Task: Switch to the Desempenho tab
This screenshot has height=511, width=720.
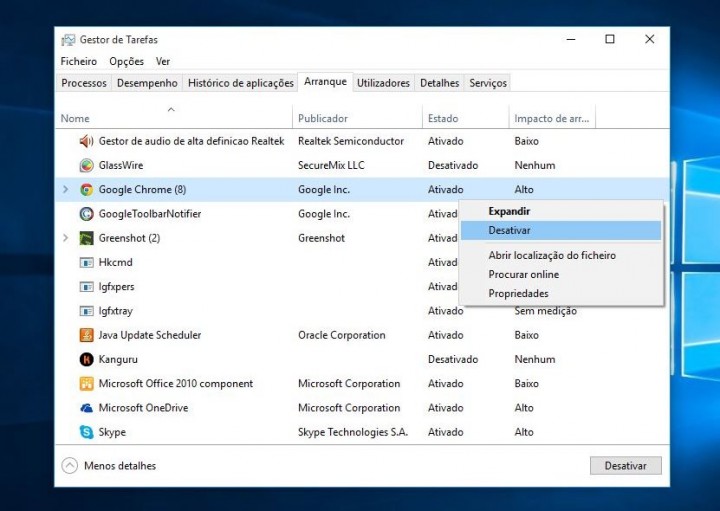Action: [147, 83]
